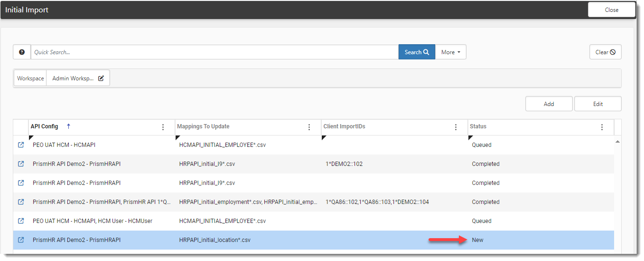Click into the Quick Search field
644x261 pixels.
214,52
